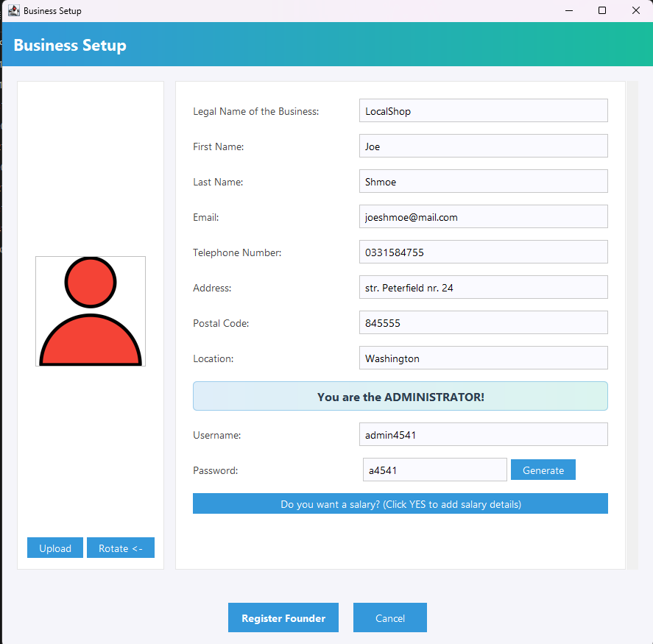Select the Last Name field containing Shmoe

483,181
